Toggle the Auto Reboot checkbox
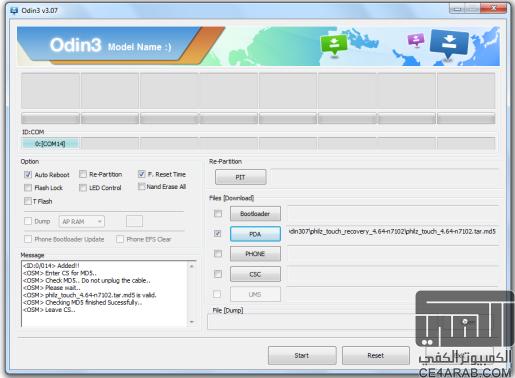Viewport: 515px width, 378px height. pyautogui.click(x=28, y=174)
